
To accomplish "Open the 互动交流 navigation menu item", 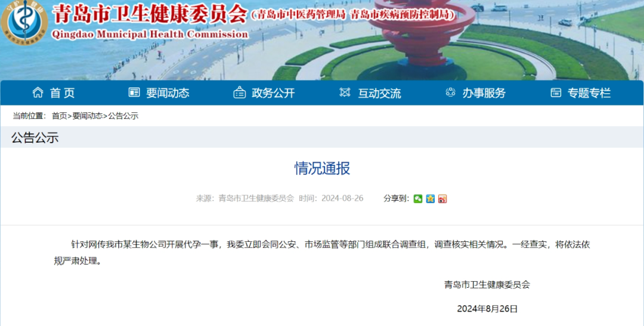I will (x=379, y=93).
